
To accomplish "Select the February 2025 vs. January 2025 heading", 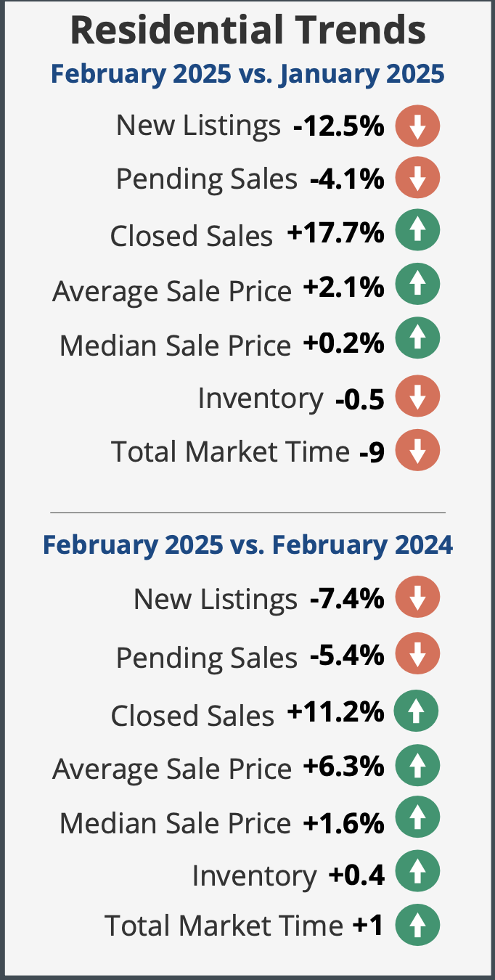I will click(247, 73).
